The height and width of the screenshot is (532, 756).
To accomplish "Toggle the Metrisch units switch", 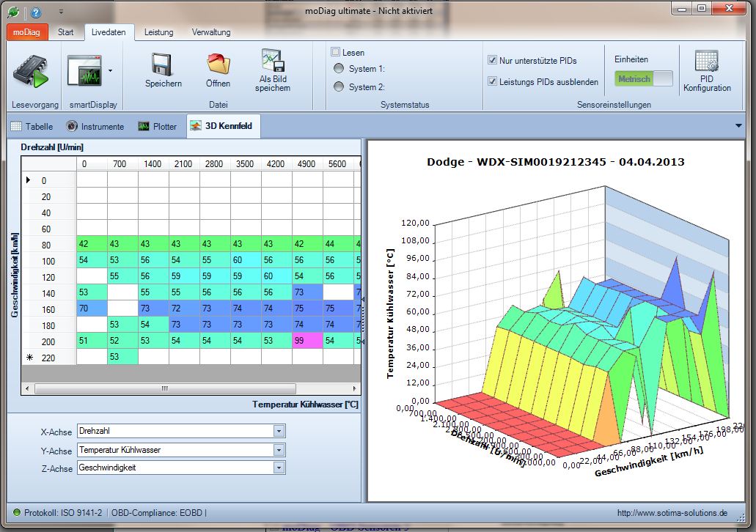I will click(643, 79).
